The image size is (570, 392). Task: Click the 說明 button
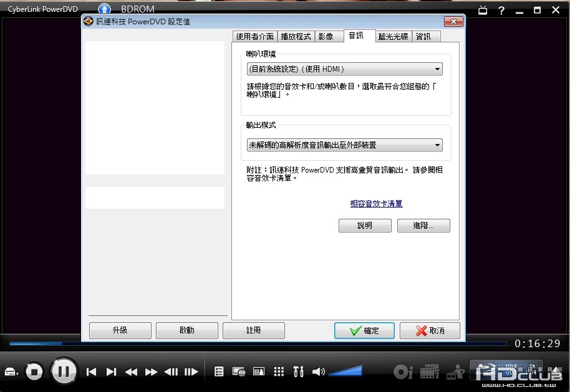point(365,226)
